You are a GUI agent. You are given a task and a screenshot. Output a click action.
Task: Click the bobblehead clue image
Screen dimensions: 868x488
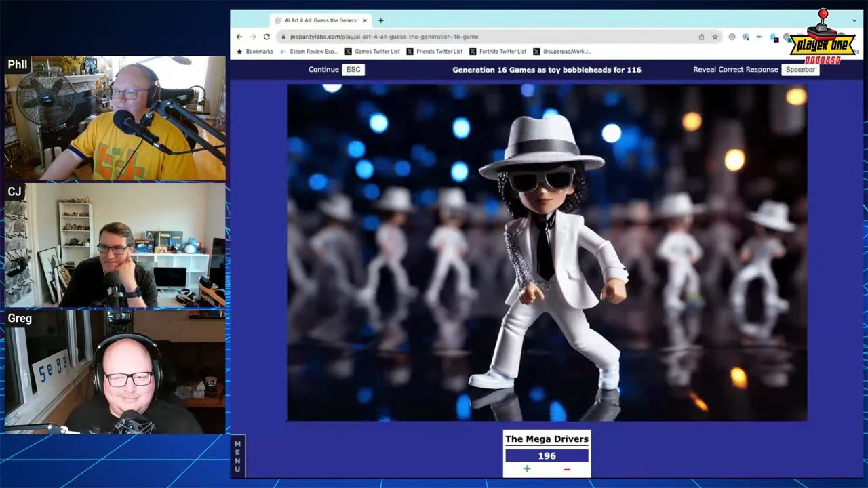pos(547,252)
